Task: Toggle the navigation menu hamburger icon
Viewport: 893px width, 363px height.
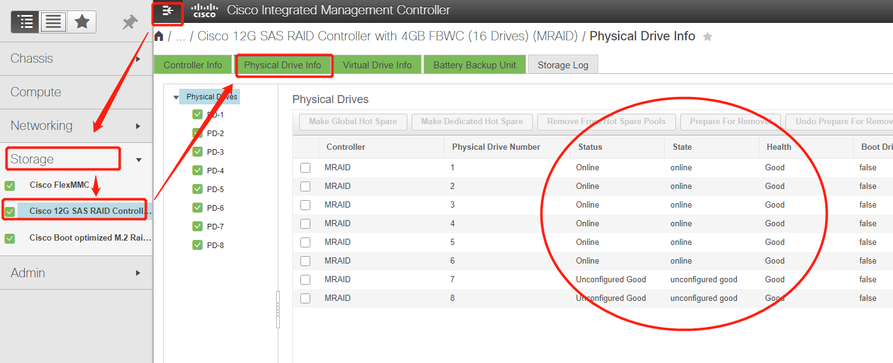Action: coord(167,10)
